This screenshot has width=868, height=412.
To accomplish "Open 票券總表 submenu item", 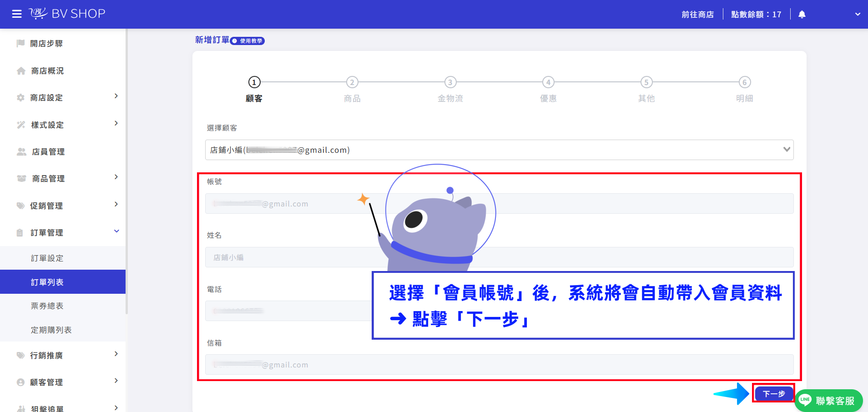I will tap(63, 306).
